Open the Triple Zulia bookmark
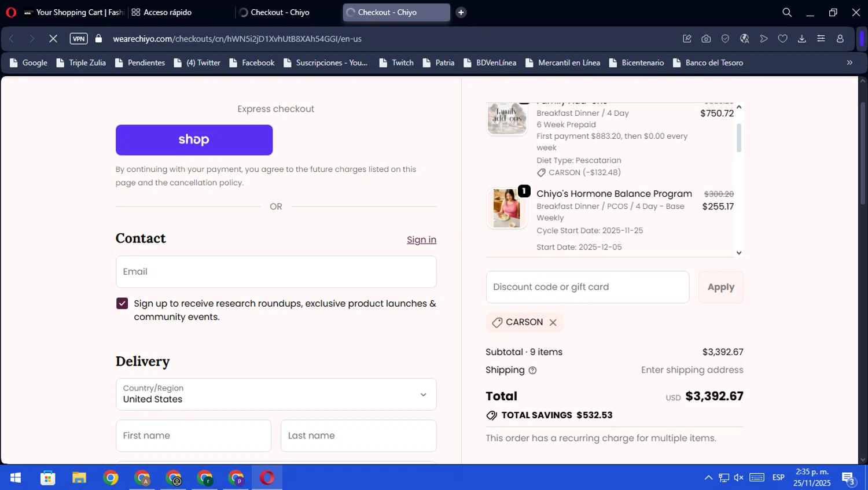 [81, 62]
